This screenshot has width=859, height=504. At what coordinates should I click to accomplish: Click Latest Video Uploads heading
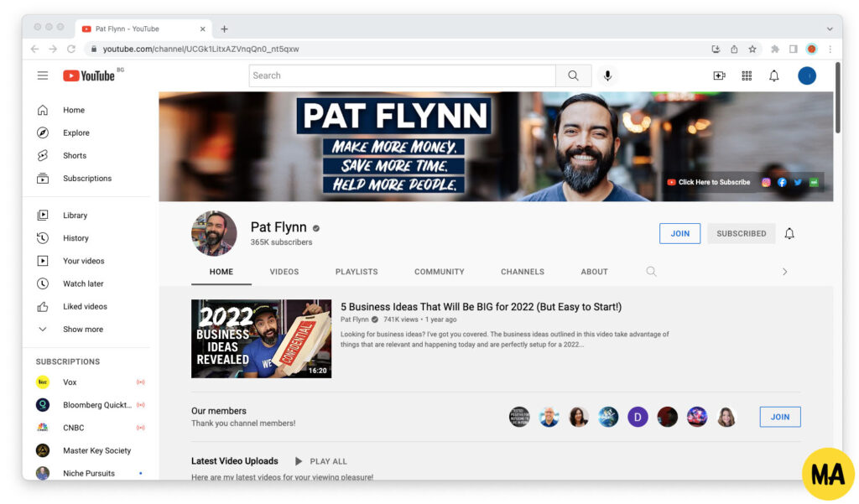(235, 461)
